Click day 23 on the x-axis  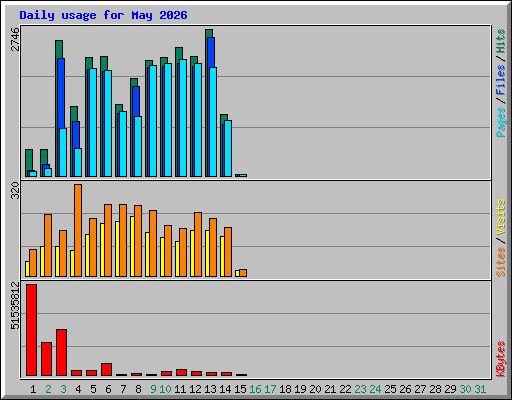[360, 389]
